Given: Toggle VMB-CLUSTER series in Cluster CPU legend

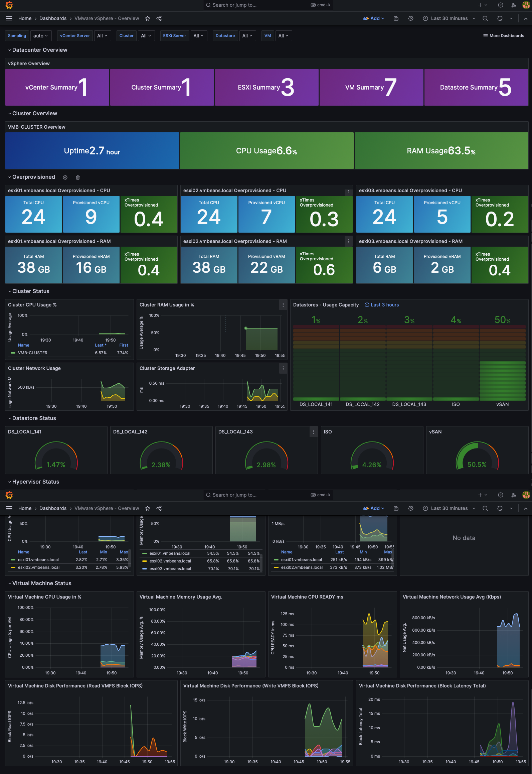Looking at the screenshot, I should (x=33, y=353).
